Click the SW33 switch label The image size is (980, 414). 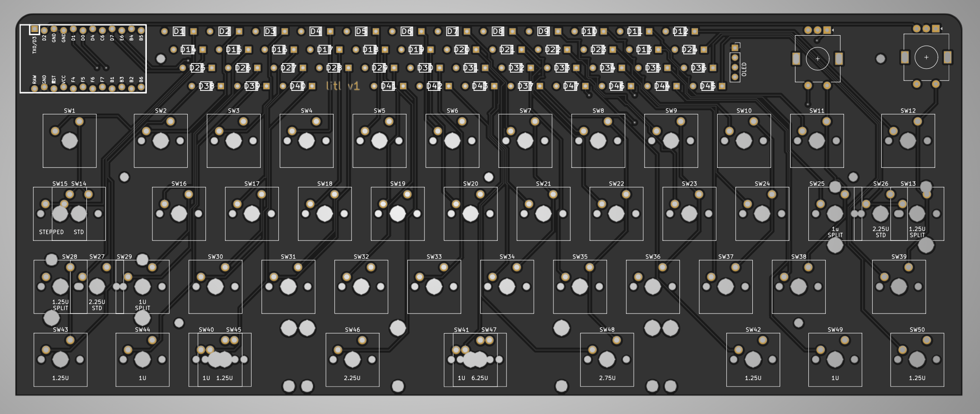tap(434, 257)
